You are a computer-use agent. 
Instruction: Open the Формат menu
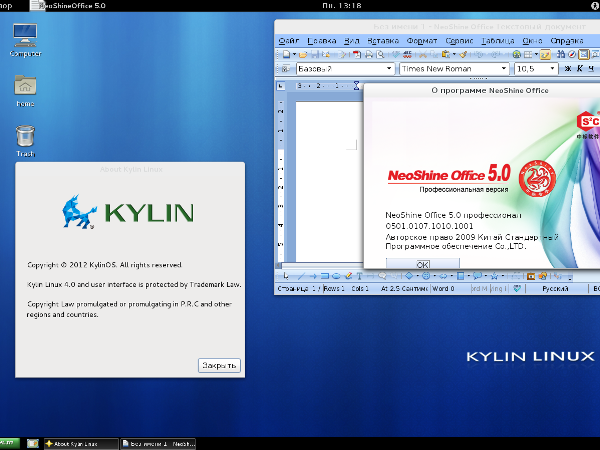point(422,40)
